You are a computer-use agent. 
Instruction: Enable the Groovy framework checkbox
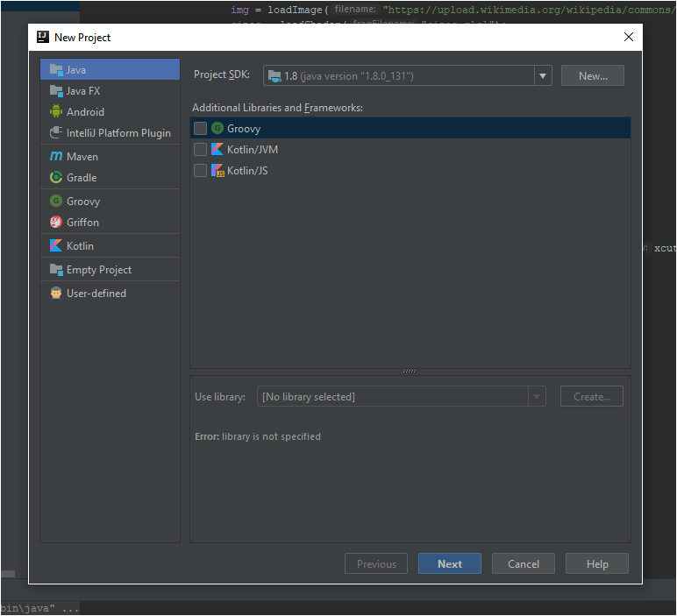tap(200, 128)
